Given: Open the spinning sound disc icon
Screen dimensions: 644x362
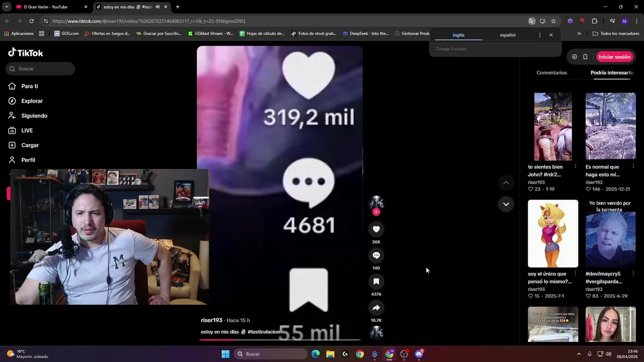Looking at the screenshot, I should [376, 332].
